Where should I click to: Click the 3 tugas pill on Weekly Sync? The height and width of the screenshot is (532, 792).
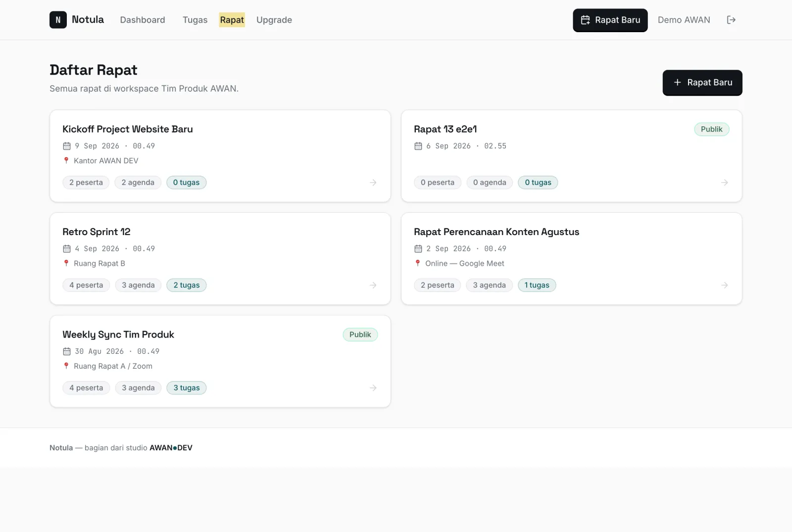click(x=187, y=388)
